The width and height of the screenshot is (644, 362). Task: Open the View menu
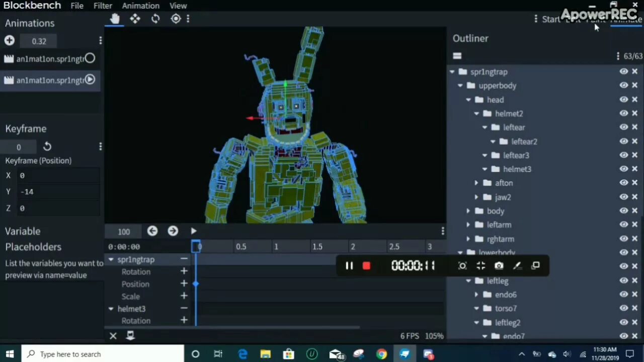(x=178, y=6)
